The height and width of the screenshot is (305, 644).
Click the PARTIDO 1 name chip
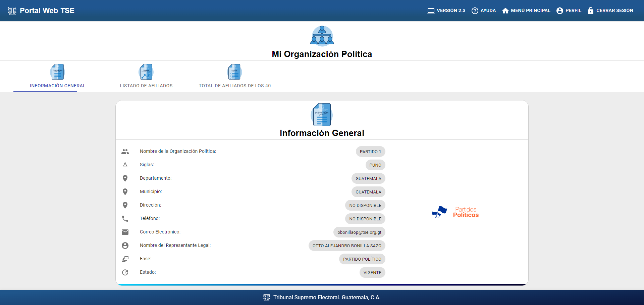tap(370, 151)
